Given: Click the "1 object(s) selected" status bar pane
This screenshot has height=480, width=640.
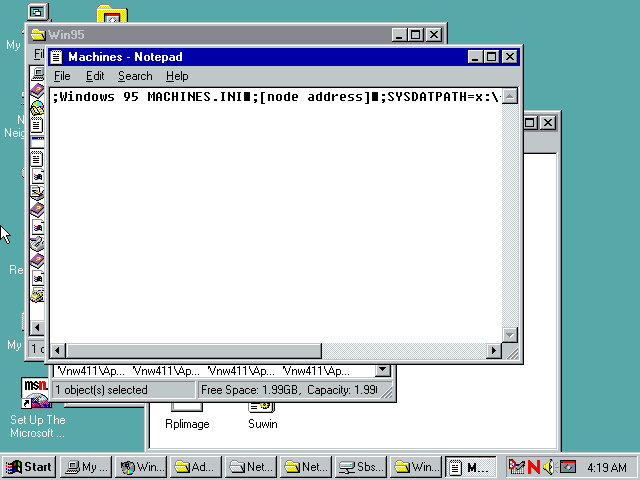Looking at the screenshot, I should pos(124,390).
